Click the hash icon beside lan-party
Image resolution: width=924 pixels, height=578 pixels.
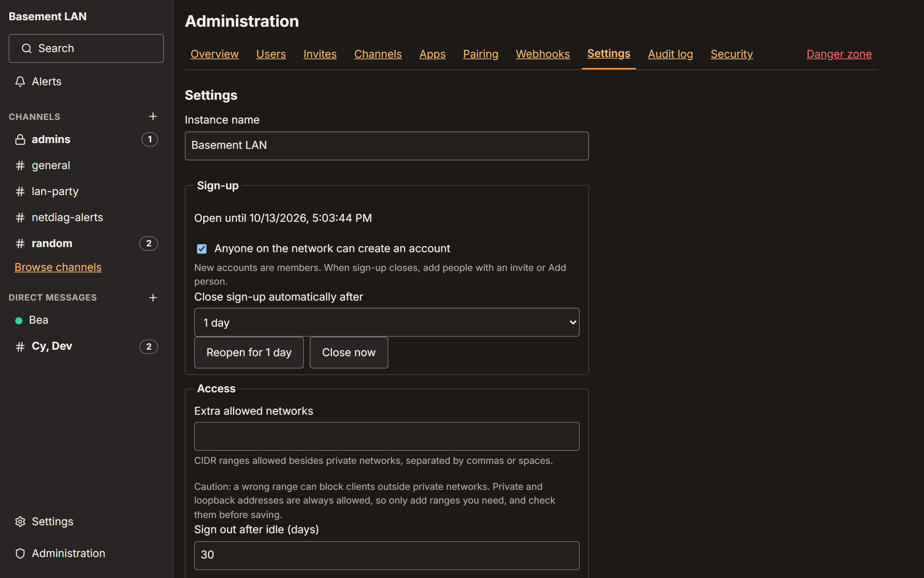click(x=20, y=191)
